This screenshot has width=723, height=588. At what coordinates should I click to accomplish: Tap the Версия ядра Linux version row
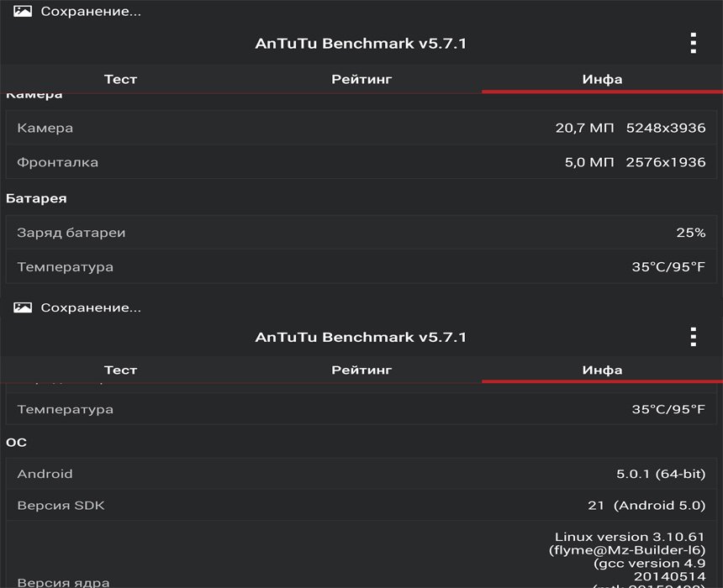tap(361, 559)
